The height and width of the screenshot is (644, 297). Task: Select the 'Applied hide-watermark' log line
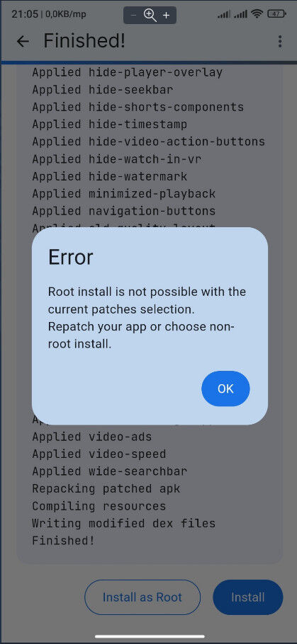point(109,177)
